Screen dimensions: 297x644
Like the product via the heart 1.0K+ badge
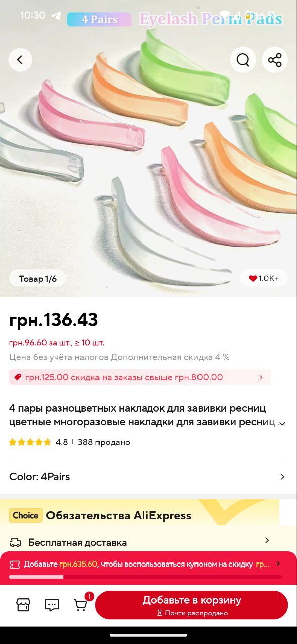264,278
